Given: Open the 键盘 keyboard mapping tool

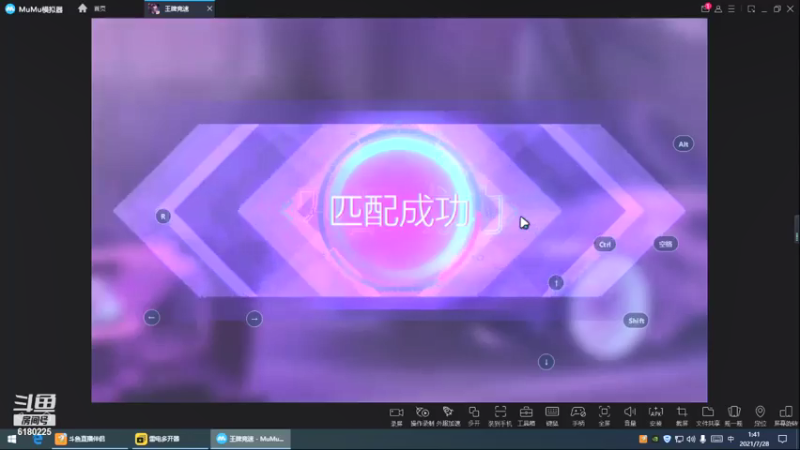Looking at the screenshot, I should (552, 416).
